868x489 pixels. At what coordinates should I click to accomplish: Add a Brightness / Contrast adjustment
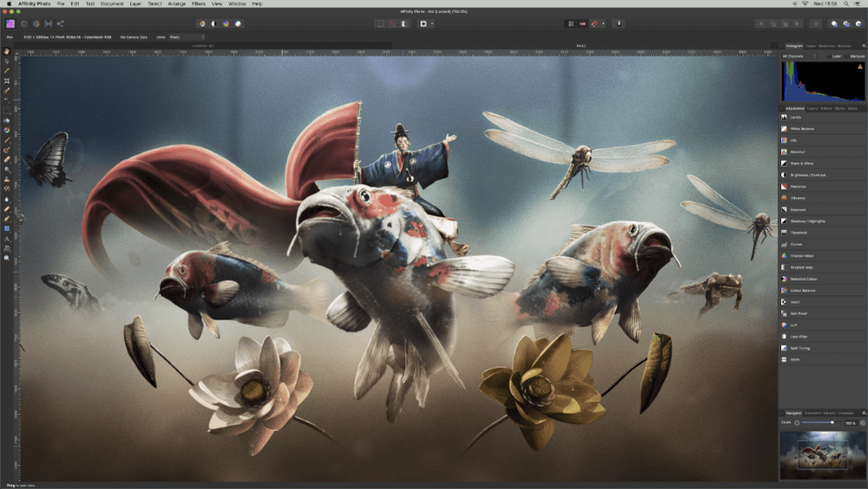pos(823,175)
